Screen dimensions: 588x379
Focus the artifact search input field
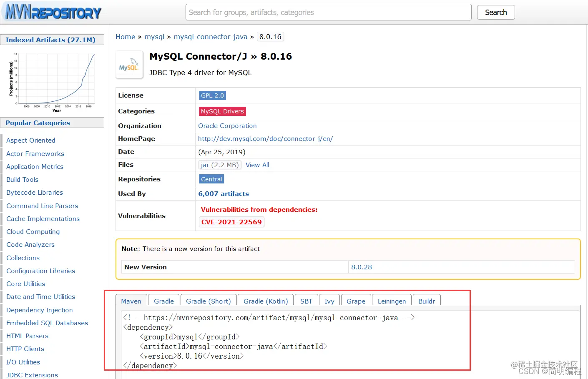pyautogui.click(x=328, y=13)
